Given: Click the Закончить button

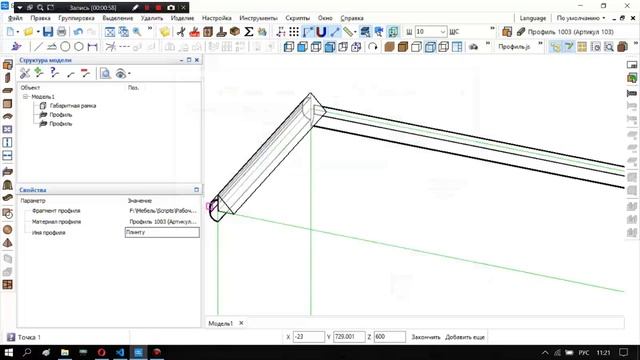Looking at the screenshot, I should [426, 337].
